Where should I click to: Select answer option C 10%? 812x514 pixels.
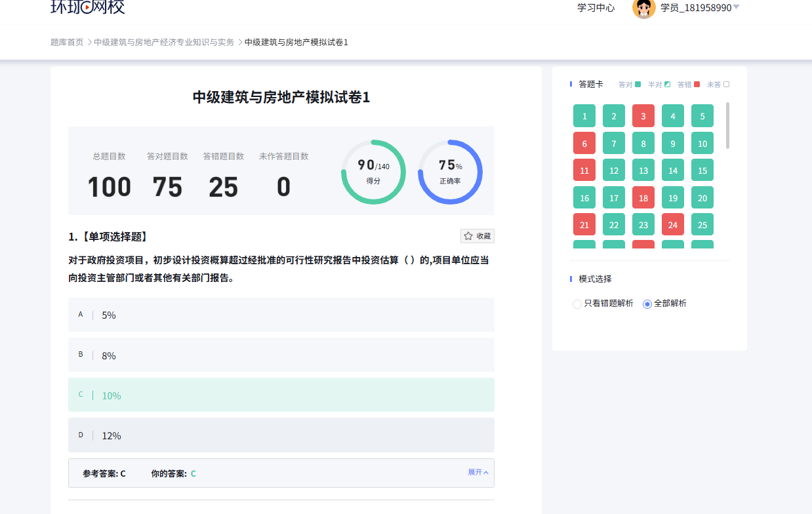point(281,395)
